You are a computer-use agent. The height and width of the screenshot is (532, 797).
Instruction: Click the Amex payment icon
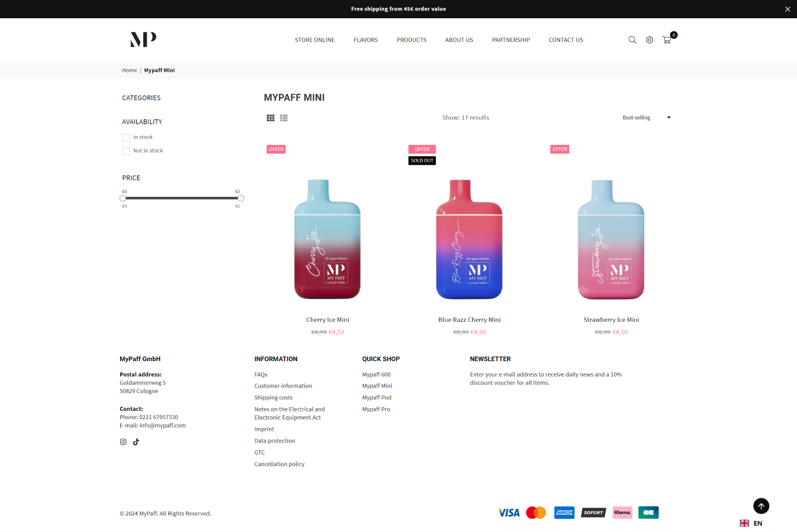coord(565,513)
